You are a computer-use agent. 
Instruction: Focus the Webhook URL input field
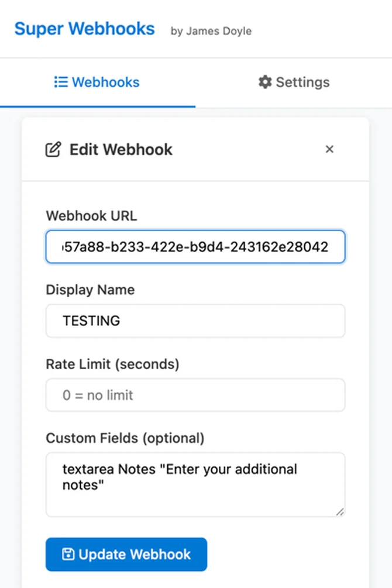195,246
